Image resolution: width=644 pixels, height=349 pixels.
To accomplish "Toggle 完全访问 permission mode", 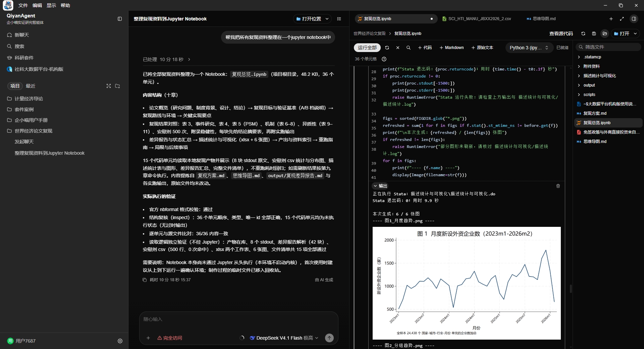I will pos(170,338).
